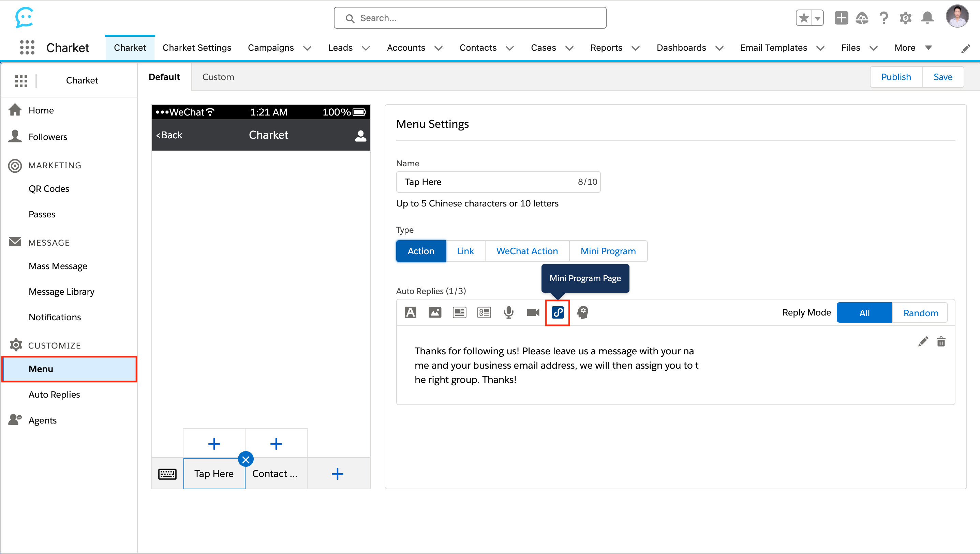980x554 pixels.
Task: Open Mass Message in the sidebar
Action: (x=58, y=266)
